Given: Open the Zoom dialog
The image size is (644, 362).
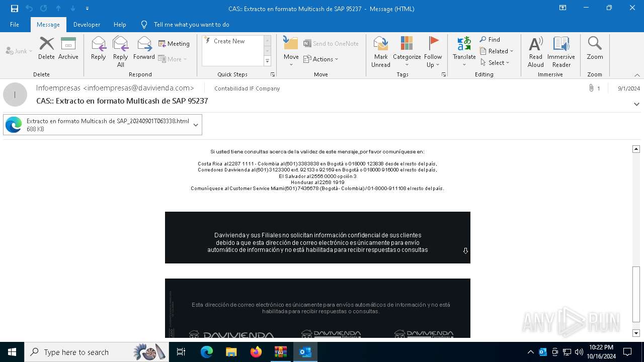Looking at the screenshot, I should 595,48.
